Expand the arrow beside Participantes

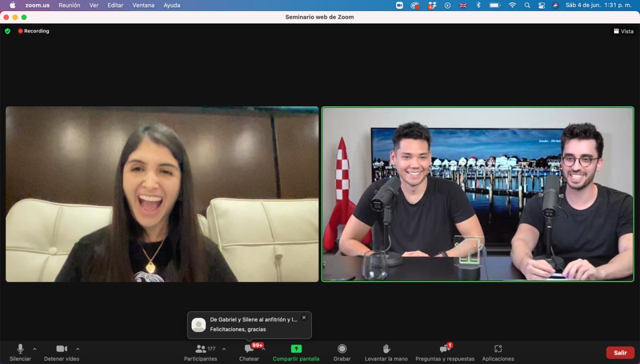tap(223, 349)
